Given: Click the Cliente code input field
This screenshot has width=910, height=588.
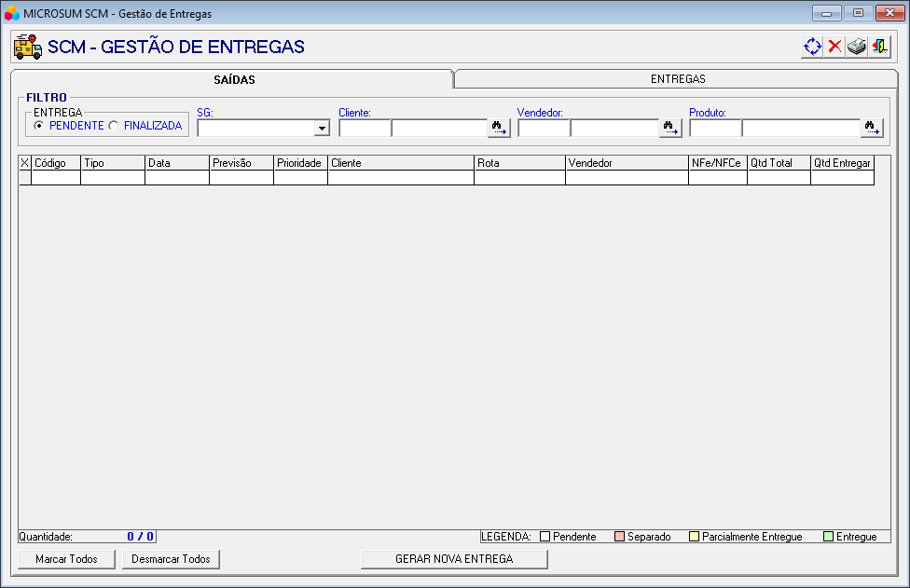Looking at the screenshot, I should (365, 129).
